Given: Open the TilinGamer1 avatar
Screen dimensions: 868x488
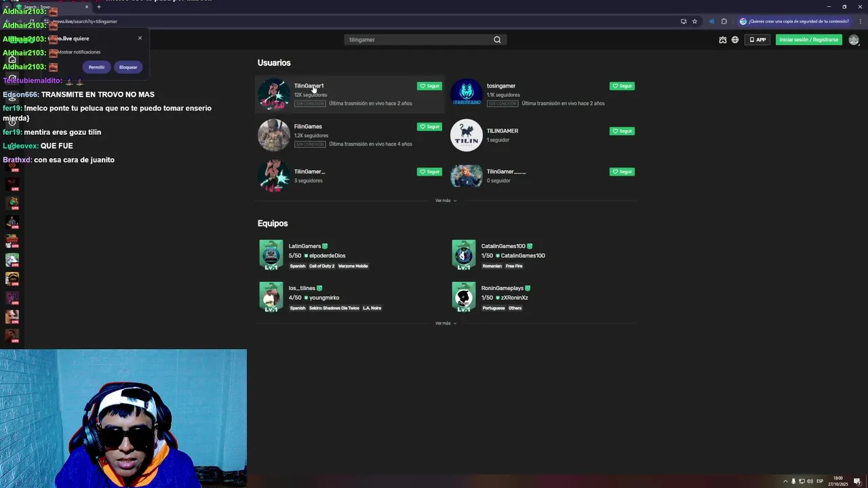Looking at the screenshot, I should click(x=274, y=94).
